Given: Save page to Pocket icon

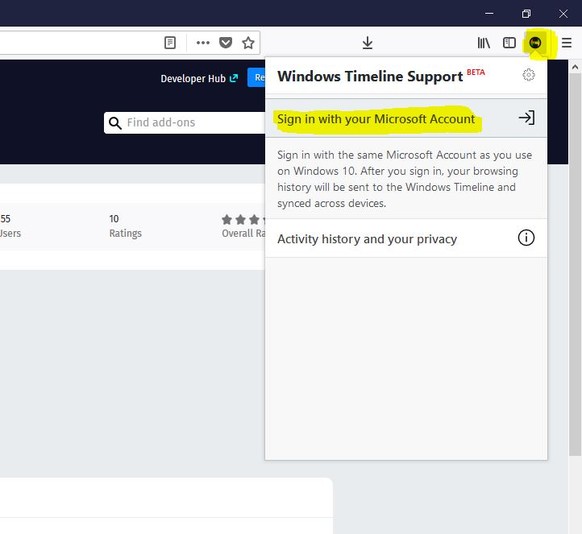Looking at the screenshot, I should tap(226, 43).
